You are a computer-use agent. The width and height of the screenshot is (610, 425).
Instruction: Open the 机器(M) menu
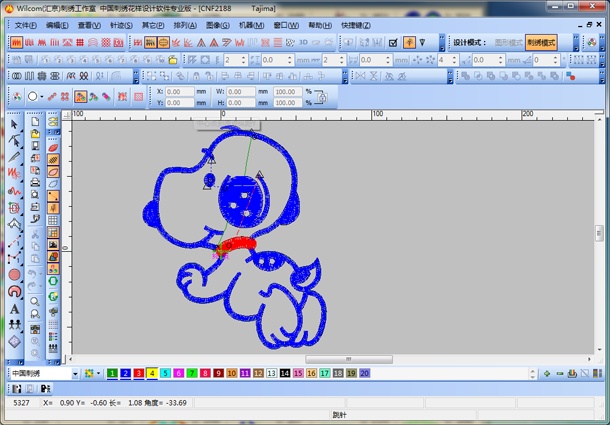[x=251, y=25]
